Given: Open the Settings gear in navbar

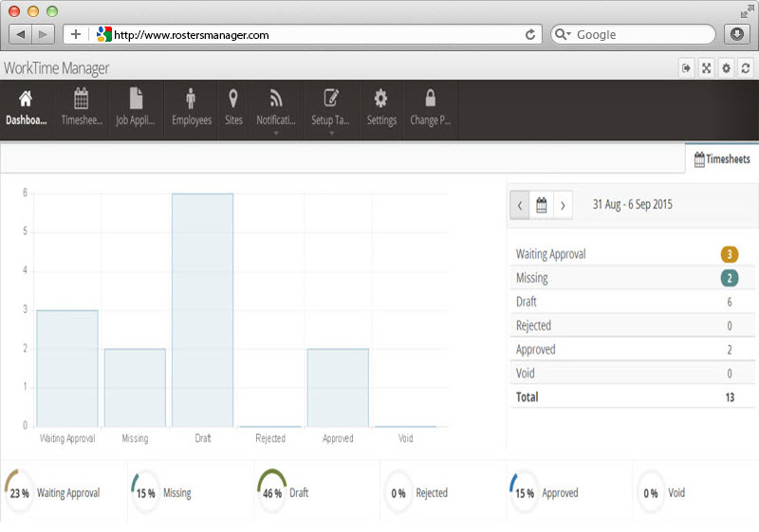Looking at the screenshot, I should click(x=381, y=99).
